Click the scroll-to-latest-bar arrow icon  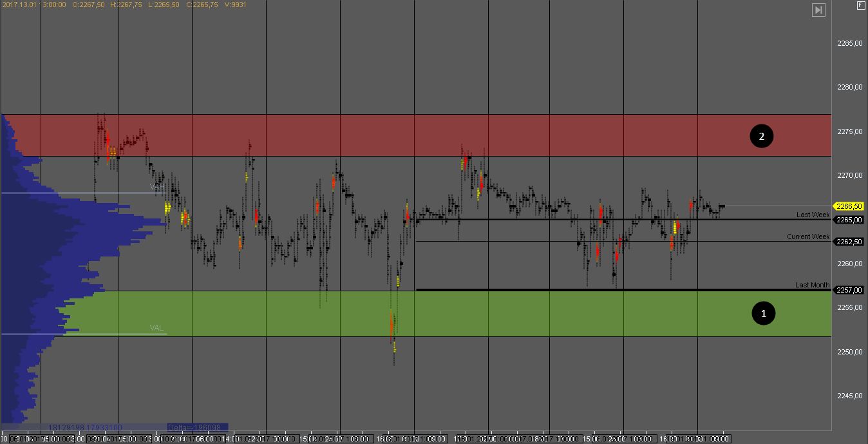tap(818, 10)
